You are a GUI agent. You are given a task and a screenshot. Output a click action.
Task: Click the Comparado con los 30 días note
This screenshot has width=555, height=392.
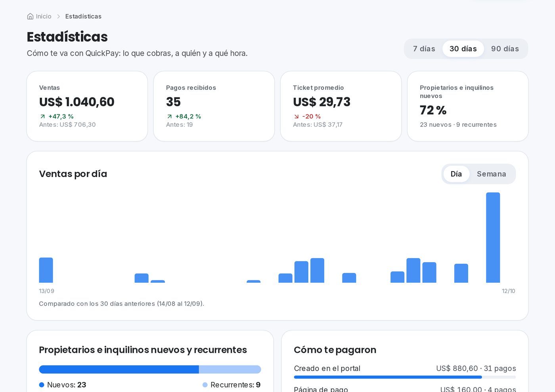pos(121,304)
